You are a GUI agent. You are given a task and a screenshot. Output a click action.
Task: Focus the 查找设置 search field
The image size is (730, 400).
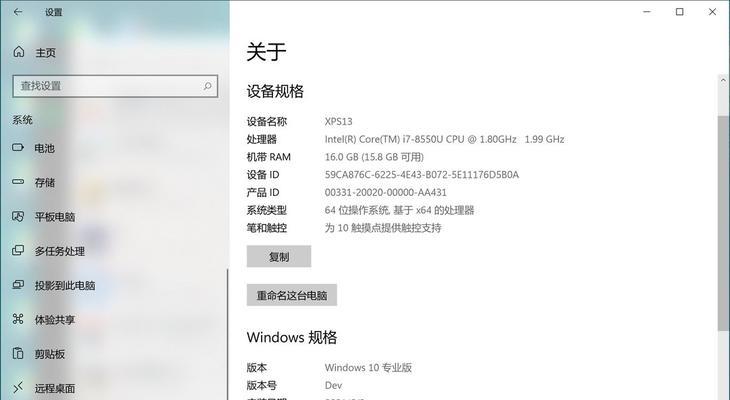tap(115, 86)
